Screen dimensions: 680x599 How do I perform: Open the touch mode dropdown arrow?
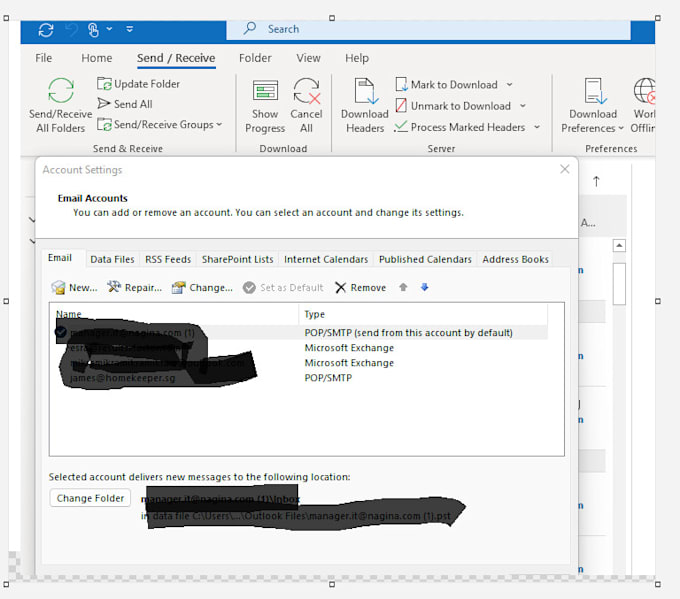point(109,29)
